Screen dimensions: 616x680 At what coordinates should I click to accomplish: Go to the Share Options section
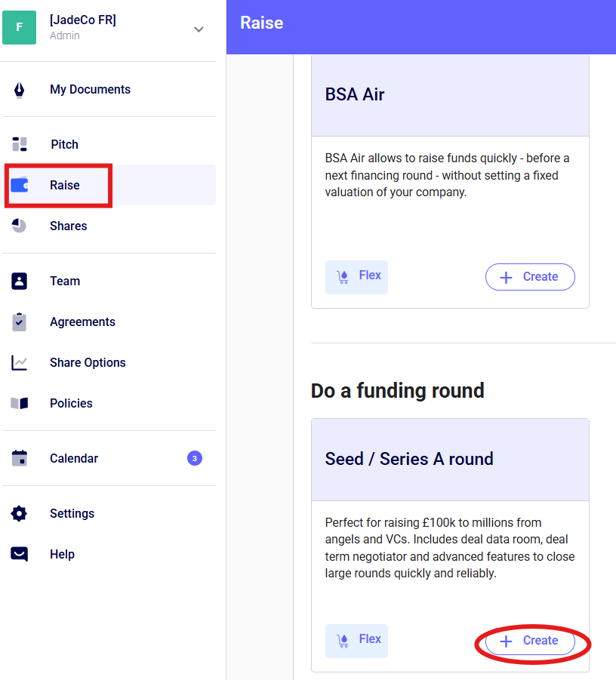tap(88, 362)
